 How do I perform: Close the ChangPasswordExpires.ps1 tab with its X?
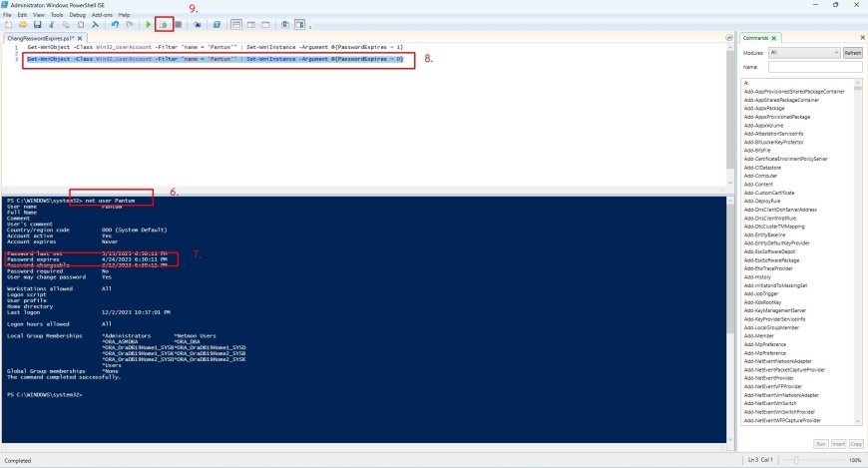coord(80,38)
